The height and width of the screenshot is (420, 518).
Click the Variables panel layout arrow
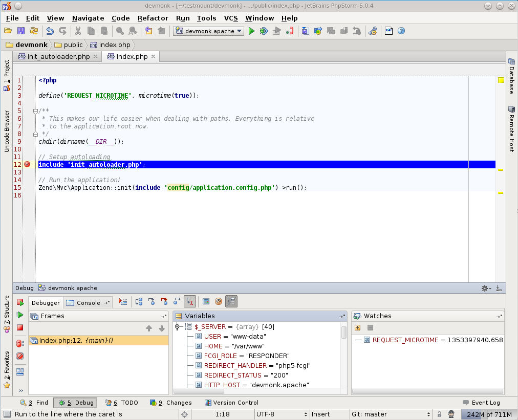[342, 316]
